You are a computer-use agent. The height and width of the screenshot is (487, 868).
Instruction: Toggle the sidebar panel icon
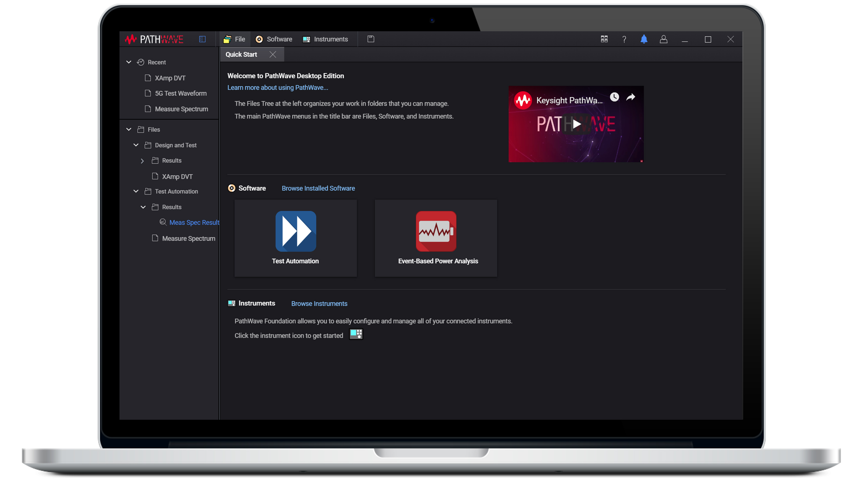click(x=202, y=39)
